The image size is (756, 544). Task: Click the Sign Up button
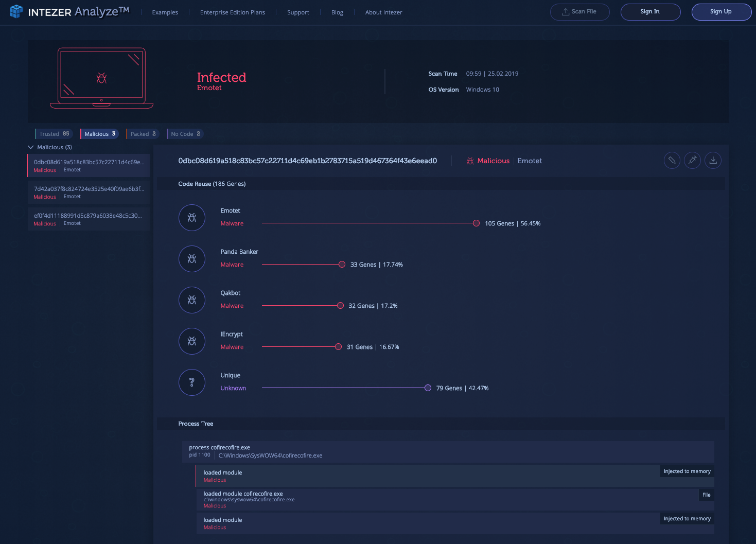(720, 12)
